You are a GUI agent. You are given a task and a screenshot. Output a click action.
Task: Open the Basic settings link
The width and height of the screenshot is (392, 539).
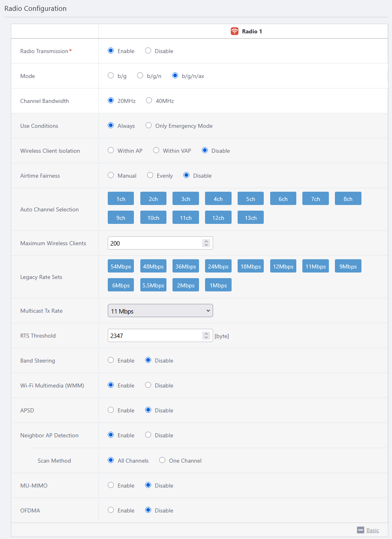tap(373, 530)
